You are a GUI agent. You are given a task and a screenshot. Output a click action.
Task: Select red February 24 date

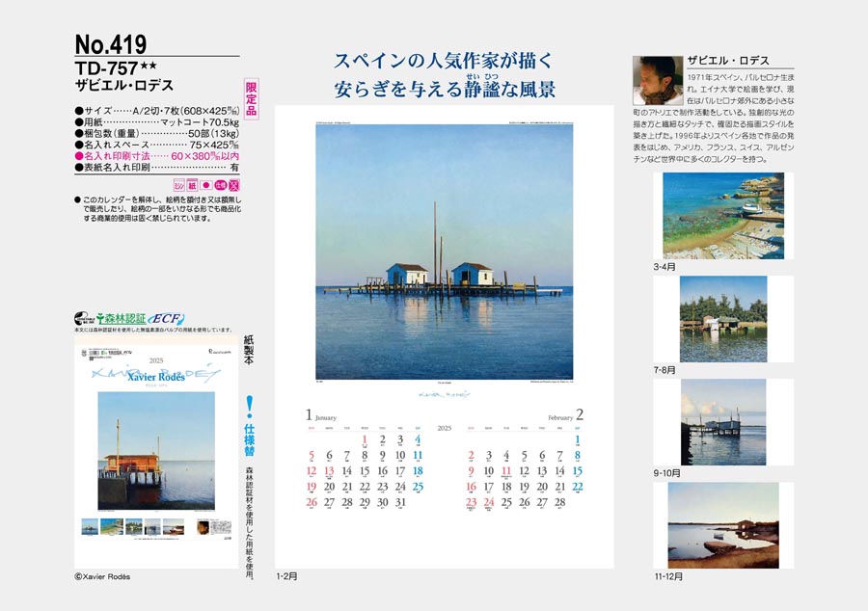488,503
